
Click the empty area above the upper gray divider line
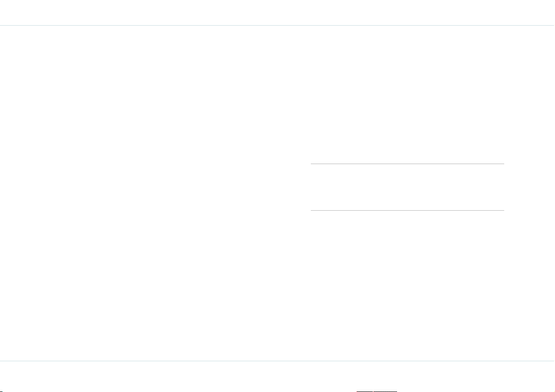[x=407, y=95]
